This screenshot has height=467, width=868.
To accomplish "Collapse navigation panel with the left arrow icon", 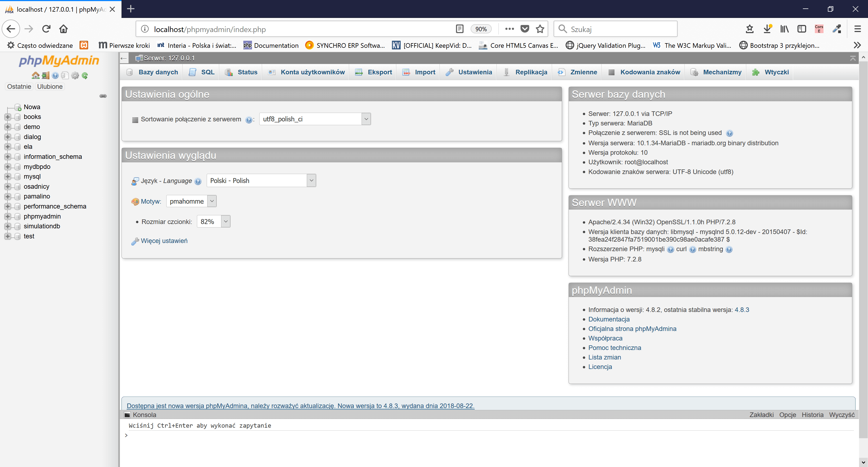I will click(x=124, y=58).
